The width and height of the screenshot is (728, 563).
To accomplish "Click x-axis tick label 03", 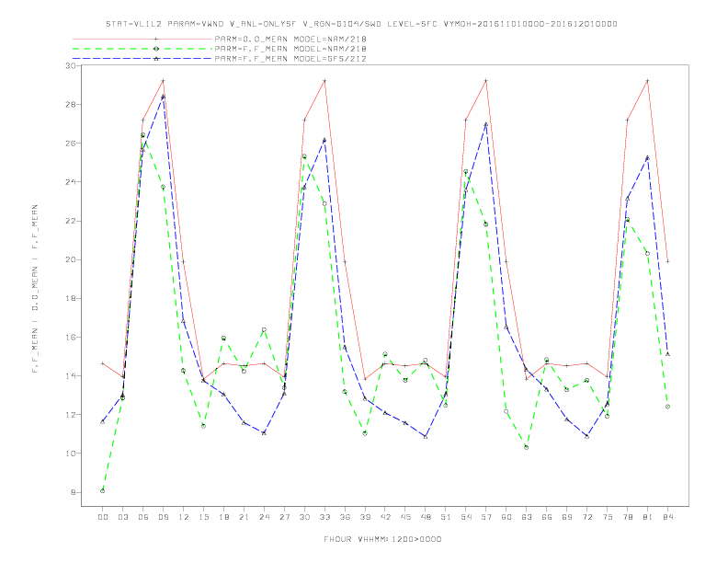I will (122, 517).
